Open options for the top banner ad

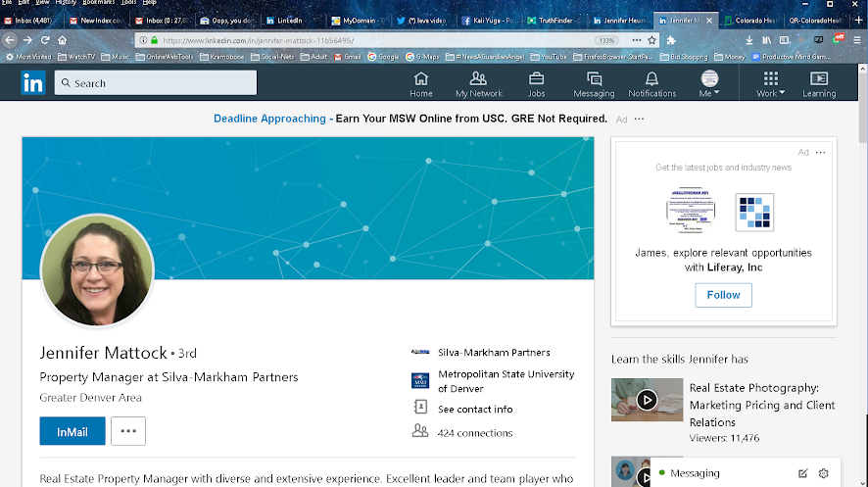pos(640,119)
